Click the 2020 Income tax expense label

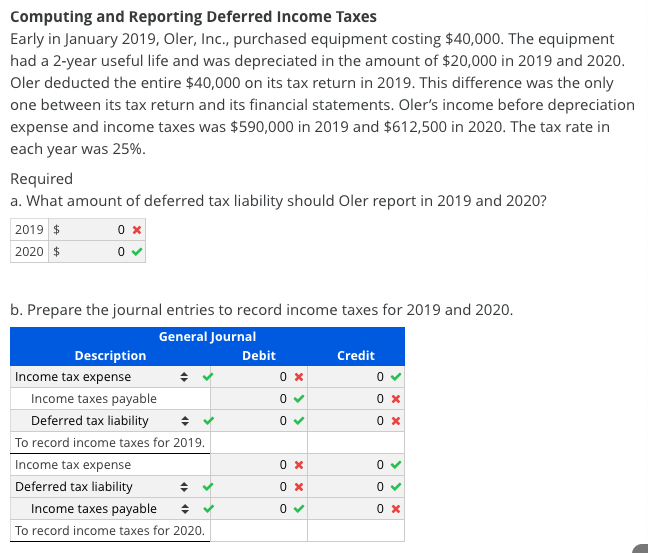pos(73,465)
